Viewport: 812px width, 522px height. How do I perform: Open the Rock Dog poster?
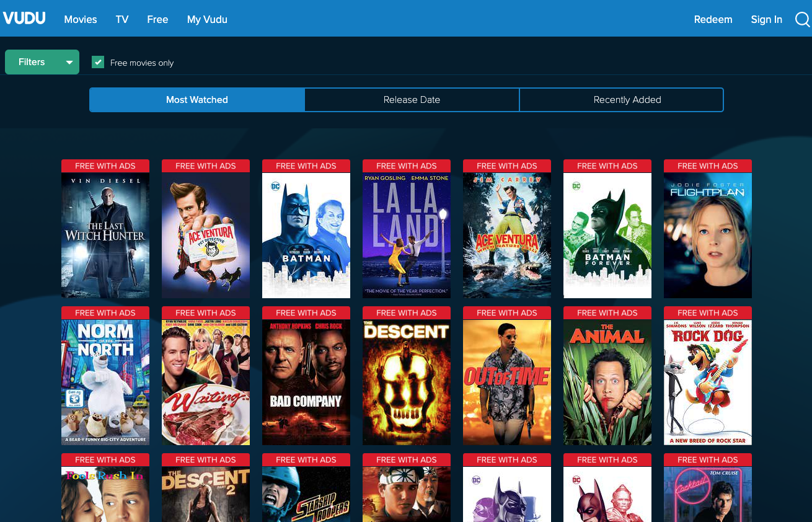click(x=708, y=383)
